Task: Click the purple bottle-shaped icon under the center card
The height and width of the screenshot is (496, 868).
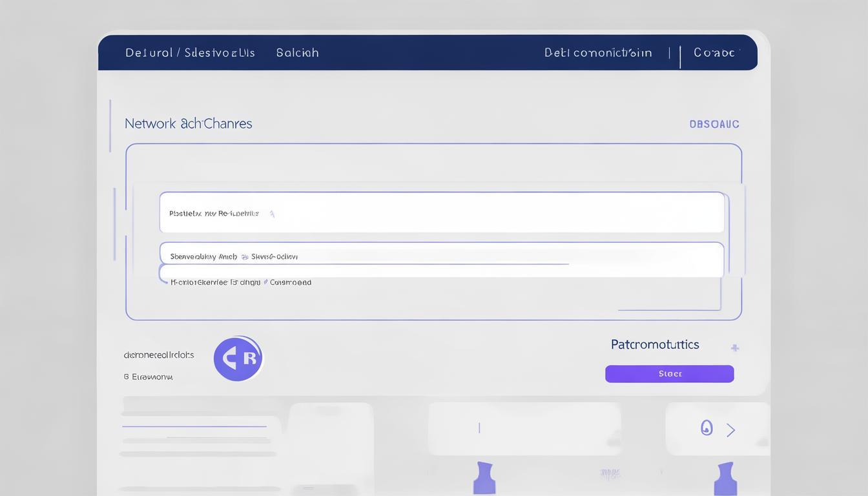Action: click(x=484, y=479)
